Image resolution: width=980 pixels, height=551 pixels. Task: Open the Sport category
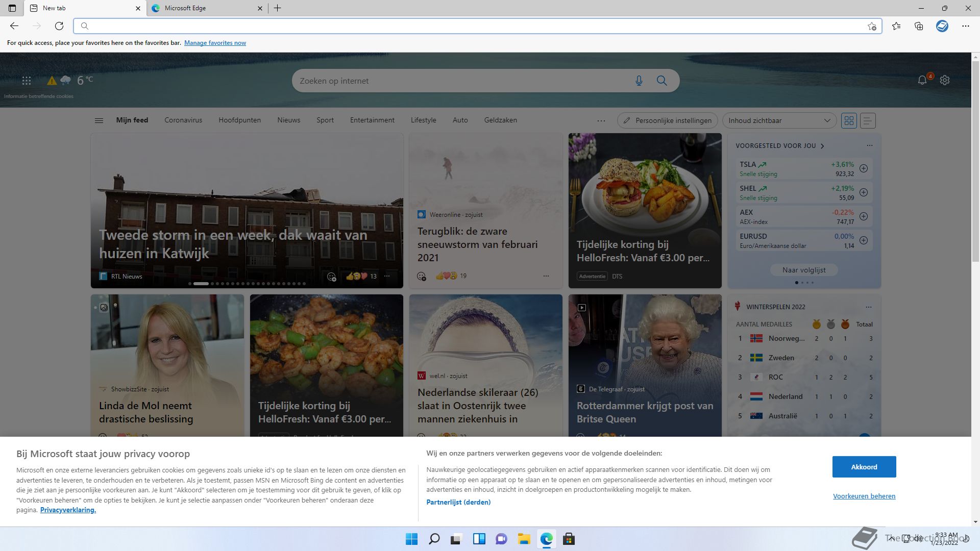click(x=325, y=120)
